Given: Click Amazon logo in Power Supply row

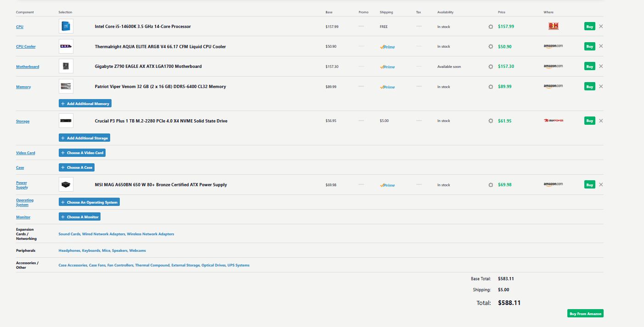Looking at the screenshot, I should click(553, 184).
